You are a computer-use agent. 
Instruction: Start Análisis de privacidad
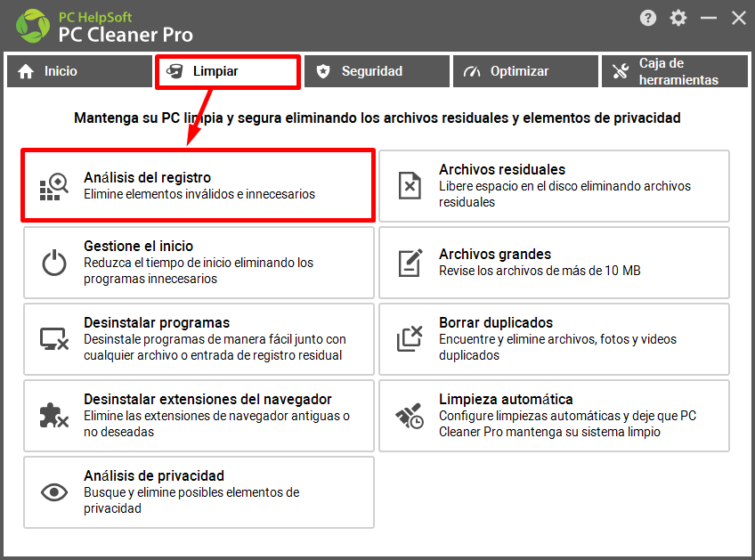click(x=199, y=492)
